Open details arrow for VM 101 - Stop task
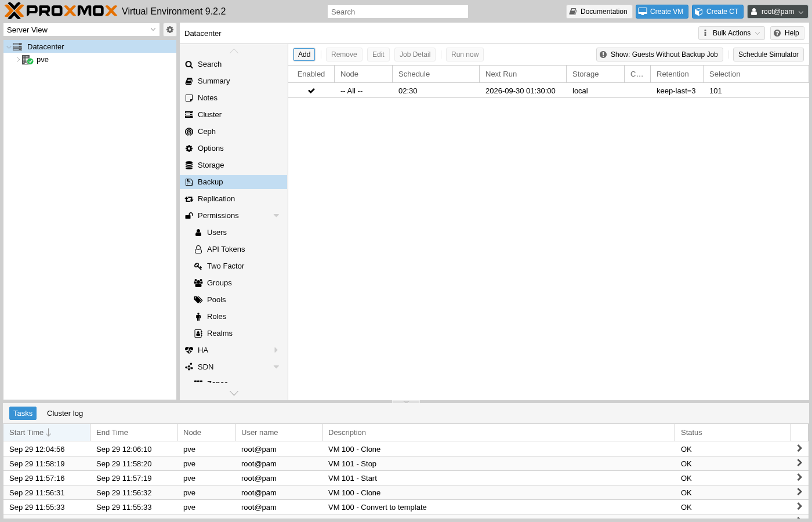812x522 pixels. [x=799, y=463]
